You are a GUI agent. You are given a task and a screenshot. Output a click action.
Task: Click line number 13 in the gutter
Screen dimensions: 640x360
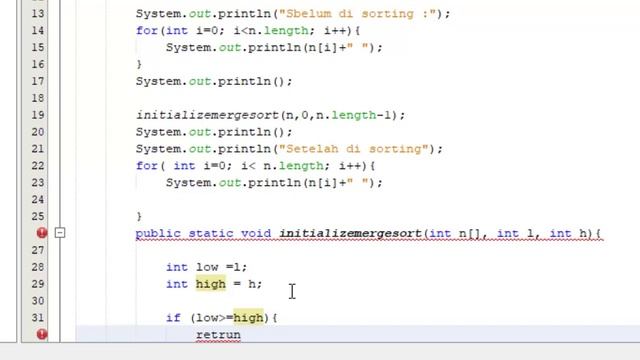tap(38, 13)
